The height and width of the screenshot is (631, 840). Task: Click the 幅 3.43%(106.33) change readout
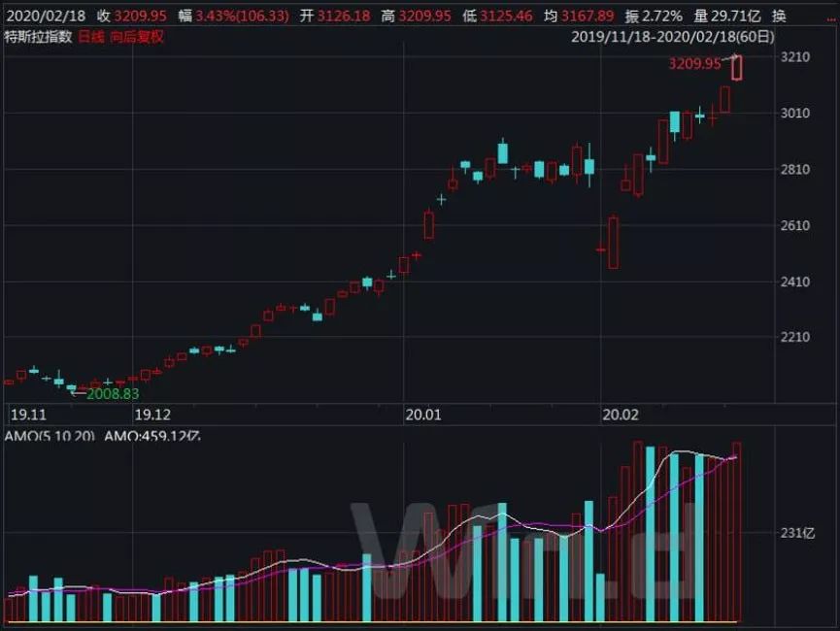click(x=234, y=17)
